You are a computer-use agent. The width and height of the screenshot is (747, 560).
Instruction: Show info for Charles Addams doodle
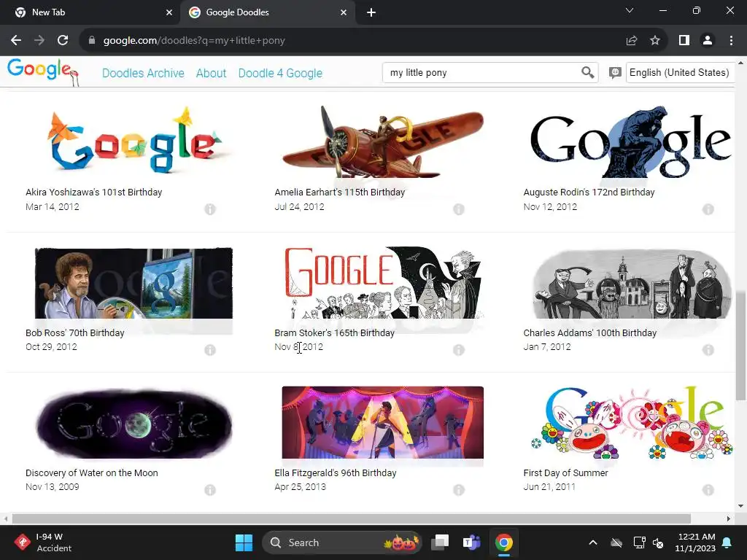(708, 350)
